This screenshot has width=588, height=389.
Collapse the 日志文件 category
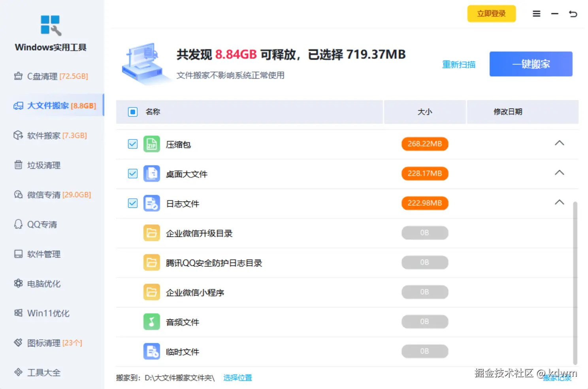coord(559,202)
